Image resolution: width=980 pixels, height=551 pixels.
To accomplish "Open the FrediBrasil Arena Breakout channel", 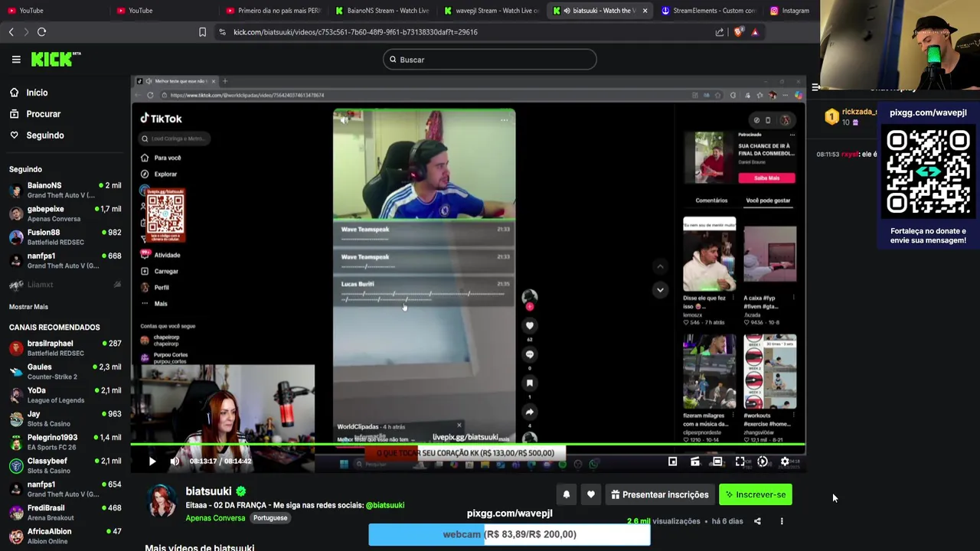I will (x=65, y=512).
